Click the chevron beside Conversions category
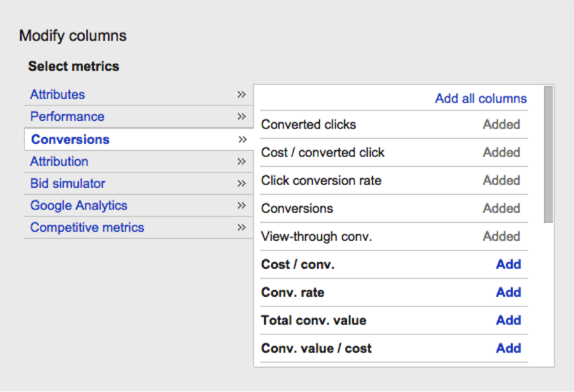 (242, 140)
